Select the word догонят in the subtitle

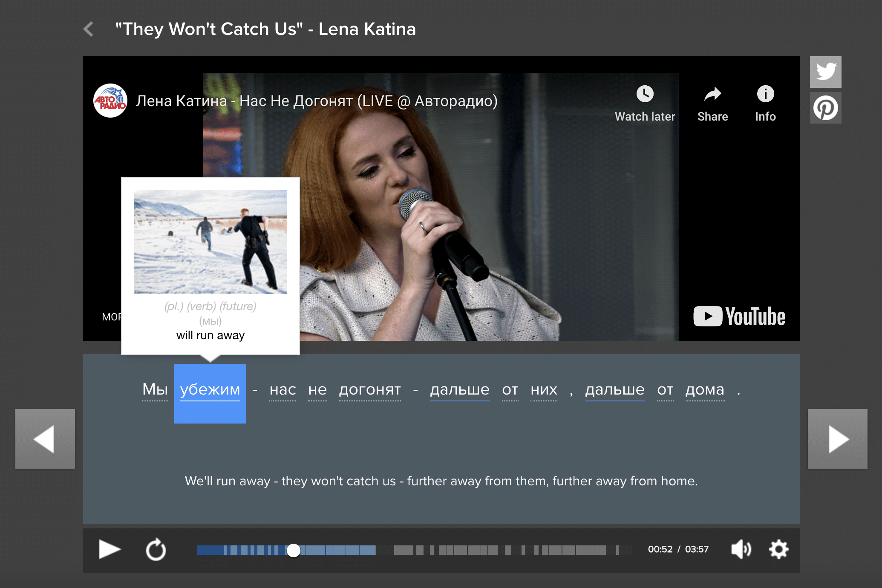(370, 389)
